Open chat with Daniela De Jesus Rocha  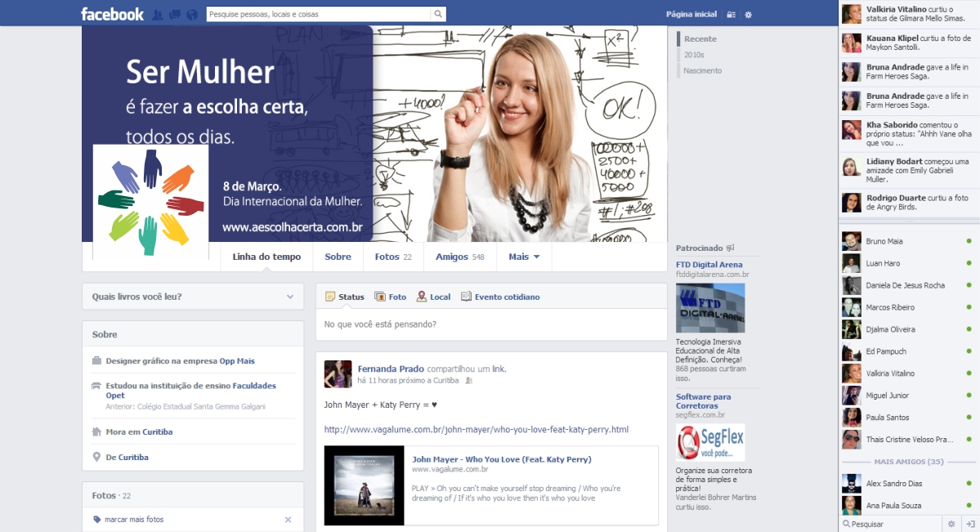(x=909, y=285)
